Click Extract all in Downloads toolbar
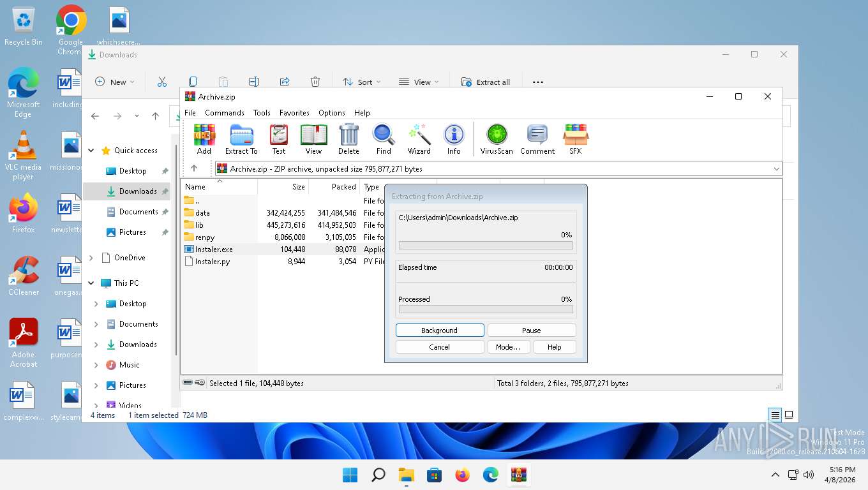The height and width of the screenshot is (490, 868). (485, 82)
